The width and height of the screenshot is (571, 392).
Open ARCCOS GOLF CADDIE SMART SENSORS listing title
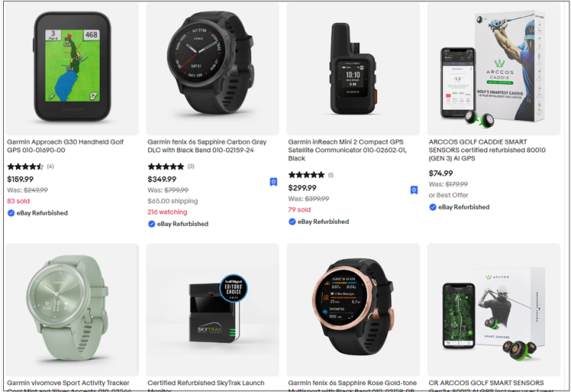487,150
